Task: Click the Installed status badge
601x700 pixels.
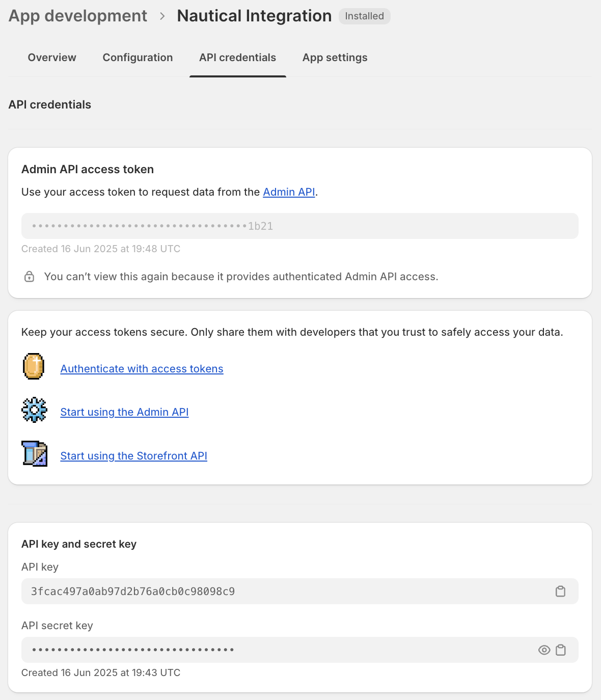Action: pos(364,16)
